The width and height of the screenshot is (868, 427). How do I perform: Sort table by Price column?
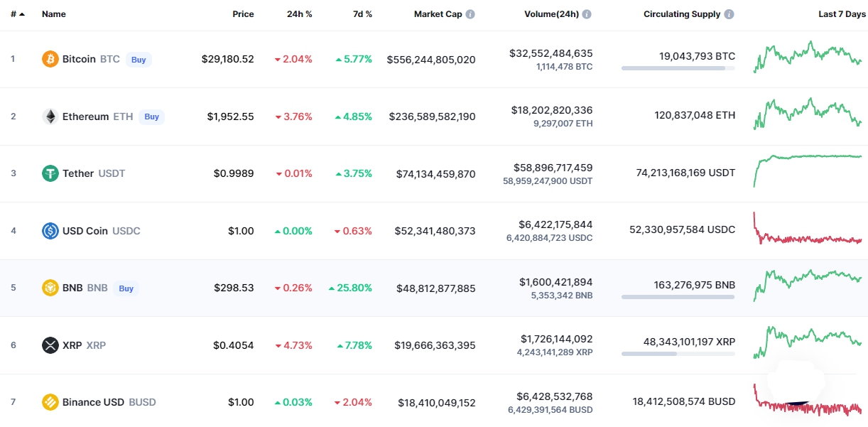point(243,14)
